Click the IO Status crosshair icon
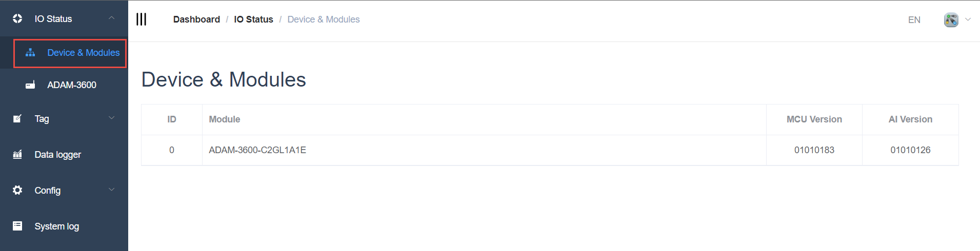The image size is (980, 251). tap(17, 19)
